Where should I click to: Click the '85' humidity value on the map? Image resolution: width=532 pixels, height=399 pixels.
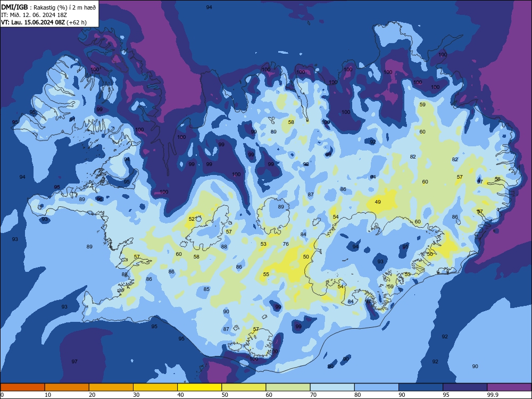click(206, 289)
